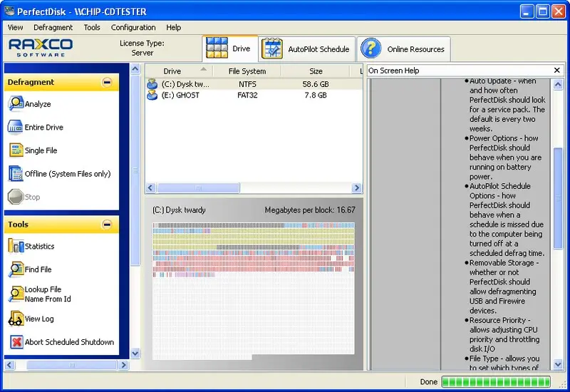Click the View Log link

pyautogui.click(x=39, y=319)
